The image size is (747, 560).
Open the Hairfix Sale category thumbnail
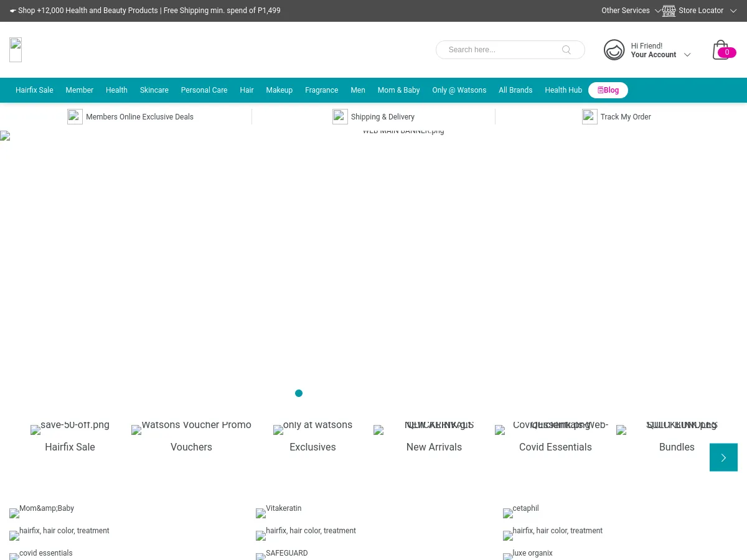70,429
